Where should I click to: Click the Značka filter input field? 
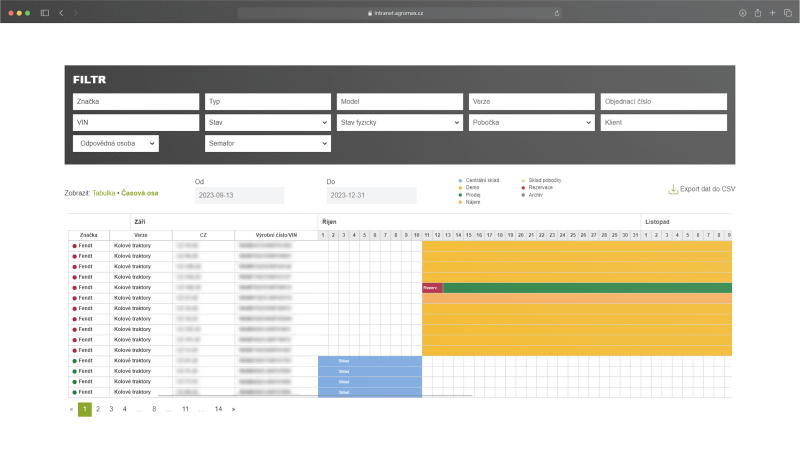pyautogui.click(x=136, y=102)
